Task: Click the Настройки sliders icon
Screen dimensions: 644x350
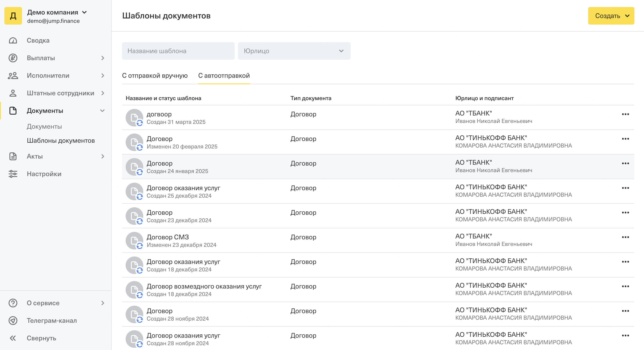Action: (x=13, y=174)
